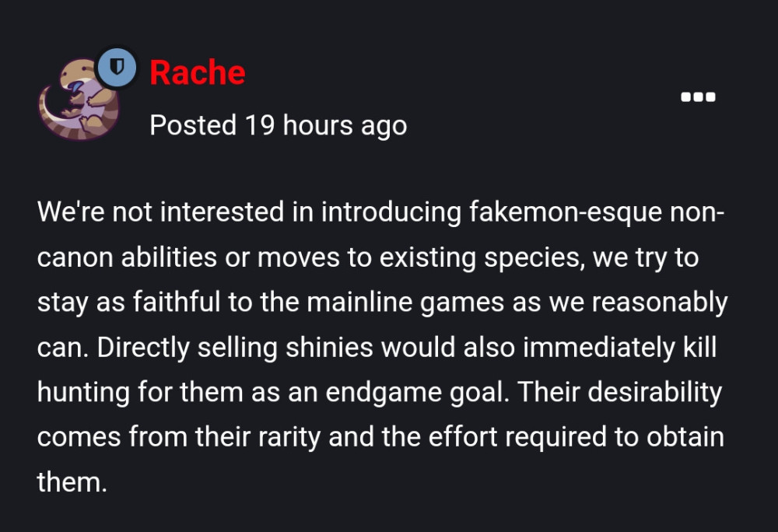Click the word 'Directly' in the post
This screenshot has height=532, width=778.
[x=143, y=348]
